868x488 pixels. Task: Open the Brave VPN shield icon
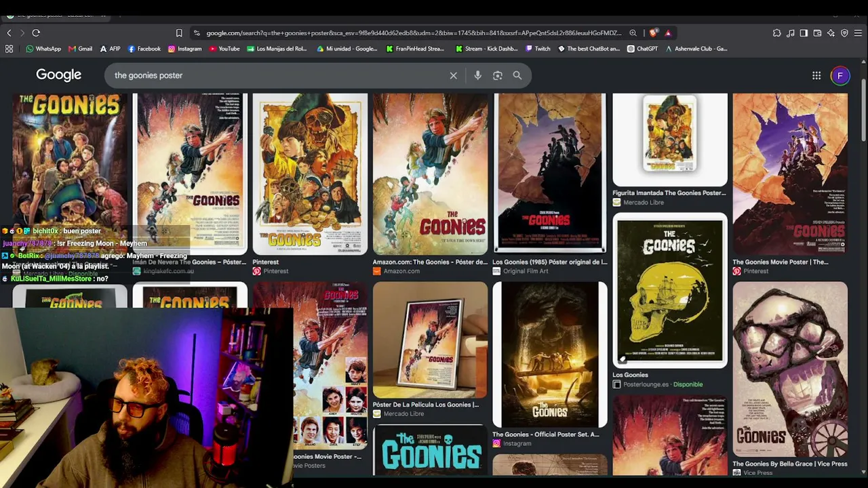click(x=844, y=33)
